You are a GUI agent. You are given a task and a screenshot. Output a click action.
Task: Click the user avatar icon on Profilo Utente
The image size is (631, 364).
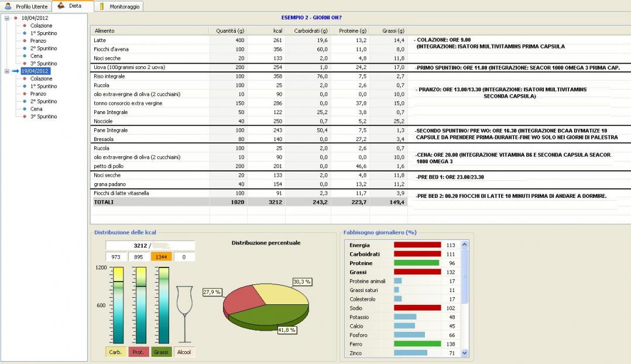point(8,6)
